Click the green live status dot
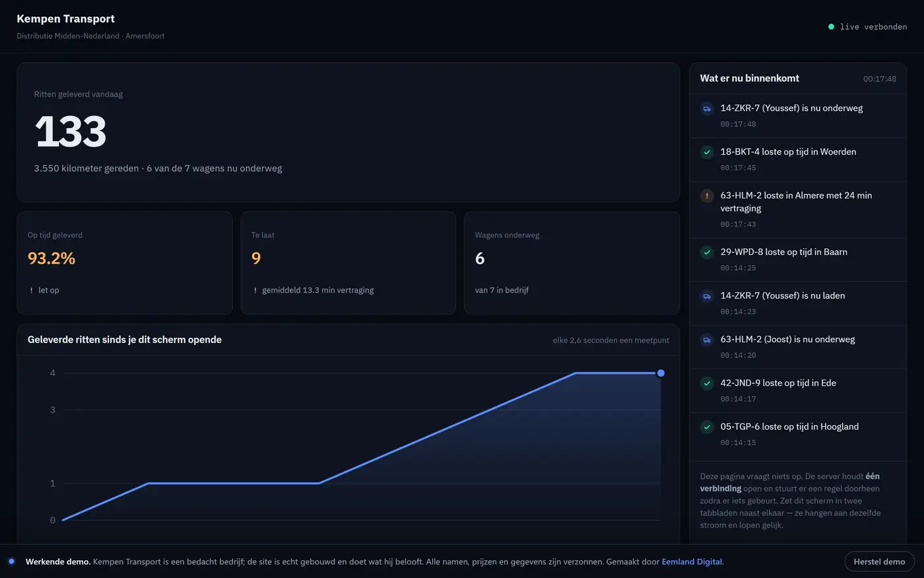This screenshot has height=578, width=924. 831,27
